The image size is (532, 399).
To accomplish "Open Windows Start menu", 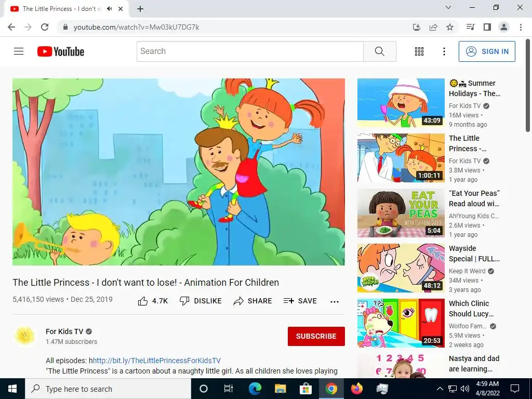I will tap(12, 389).
